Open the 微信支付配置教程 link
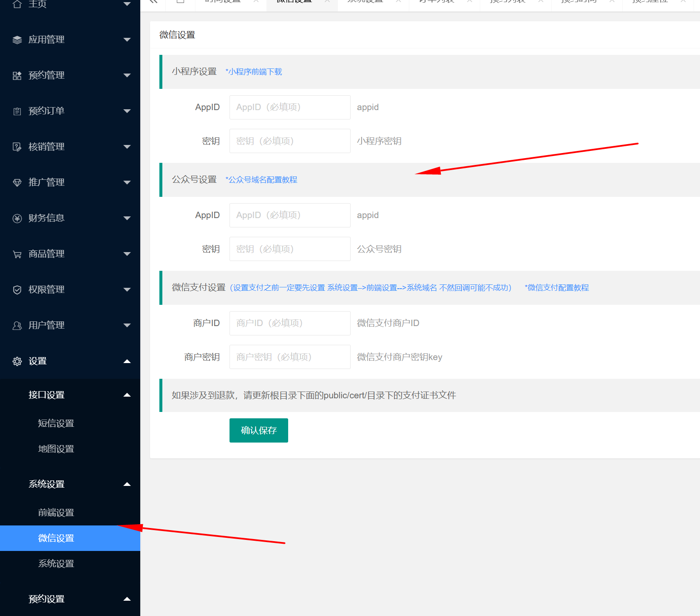Image resolution: width=700 pixels, height=616 pixels. [557, 288]
